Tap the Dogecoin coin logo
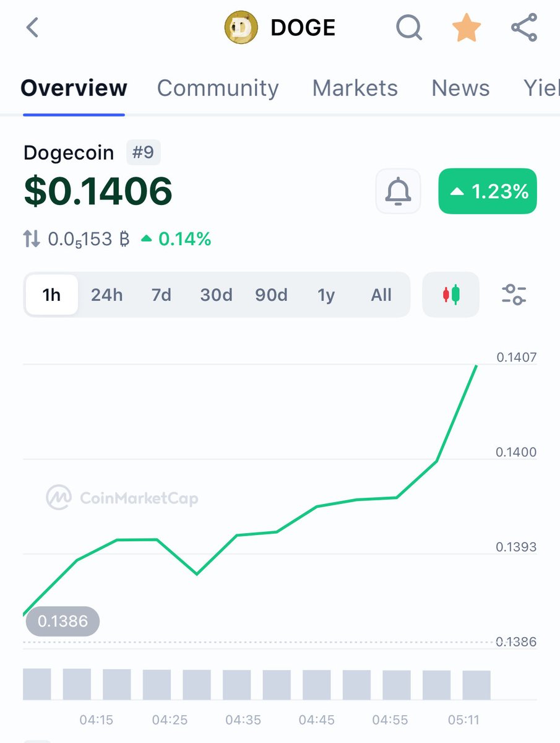 pyautogui.click(x=241, y=28)
